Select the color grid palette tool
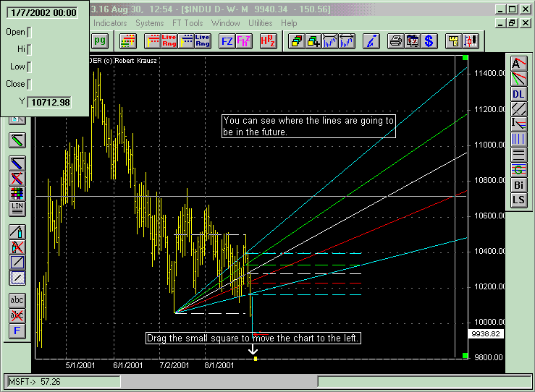This screenshot has height=392, width=535. tap(17, 193)
